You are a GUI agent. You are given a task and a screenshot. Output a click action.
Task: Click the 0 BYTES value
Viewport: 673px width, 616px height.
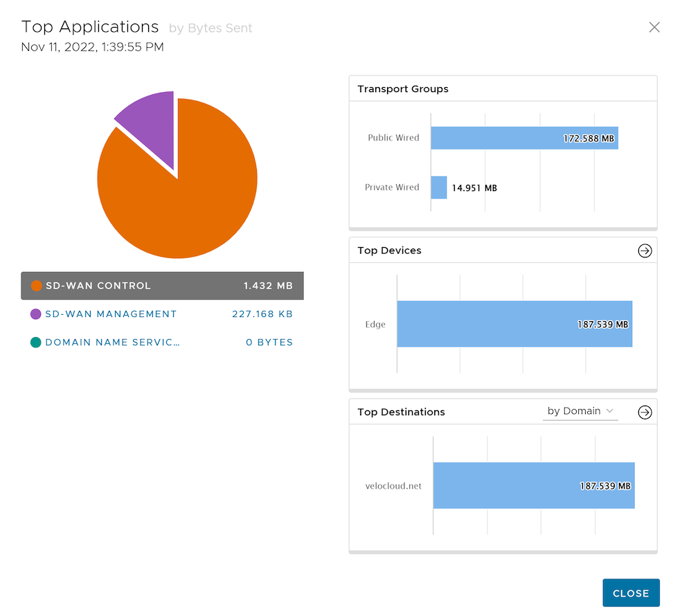pyautogui.click(x=269, y=343)
